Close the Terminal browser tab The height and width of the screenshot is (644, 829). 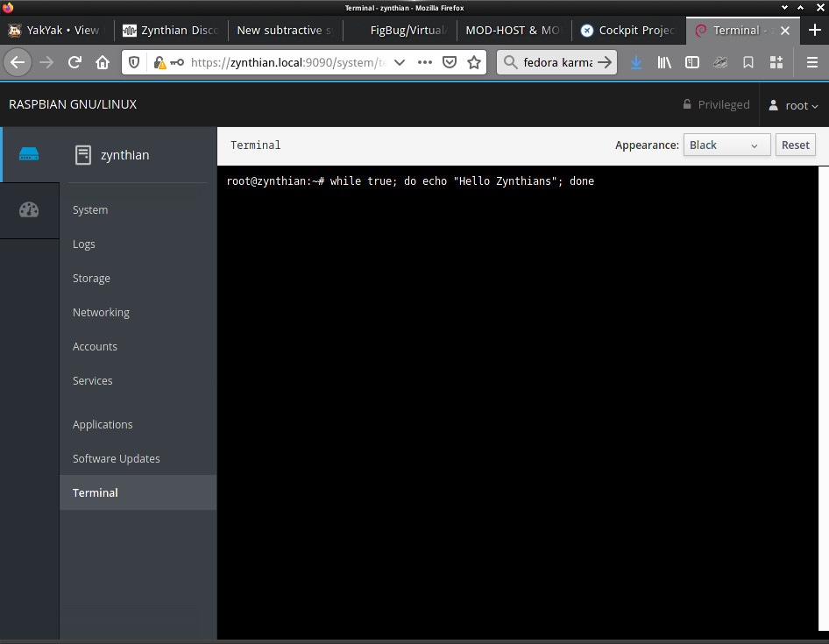(x=785, y=31)
